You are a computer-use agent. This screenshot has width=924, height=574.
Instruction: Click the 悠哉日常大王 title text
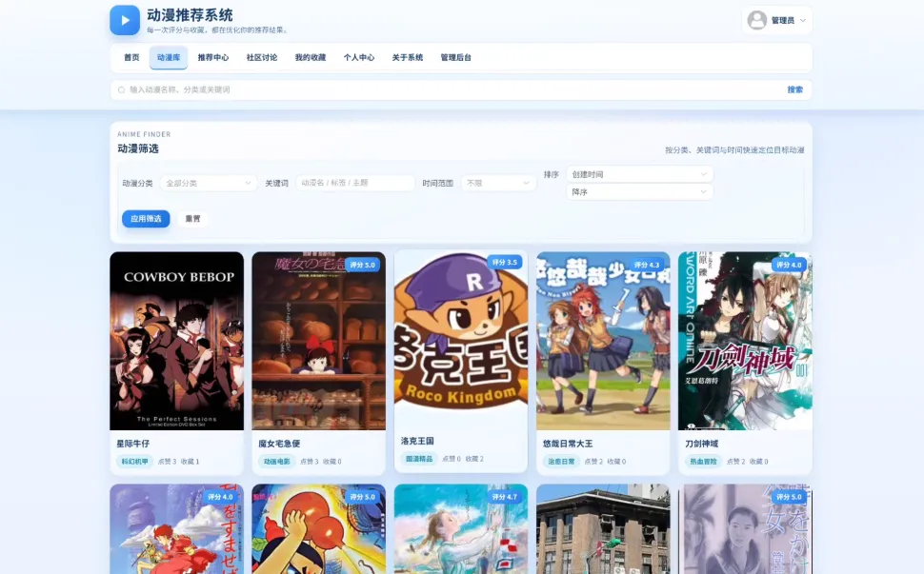(x=568, y=444)
